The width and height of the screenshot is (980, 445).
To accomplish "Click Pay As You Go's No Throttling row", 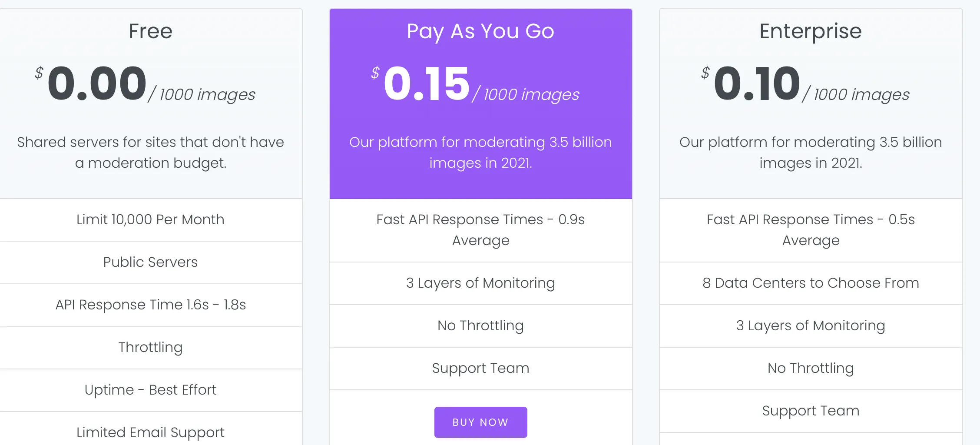I will point(480,325).
